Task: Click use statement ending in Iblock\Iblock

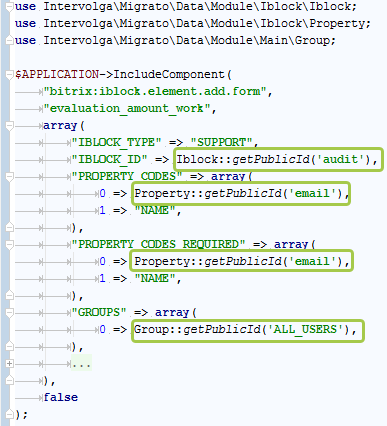Action: [186, 6]
